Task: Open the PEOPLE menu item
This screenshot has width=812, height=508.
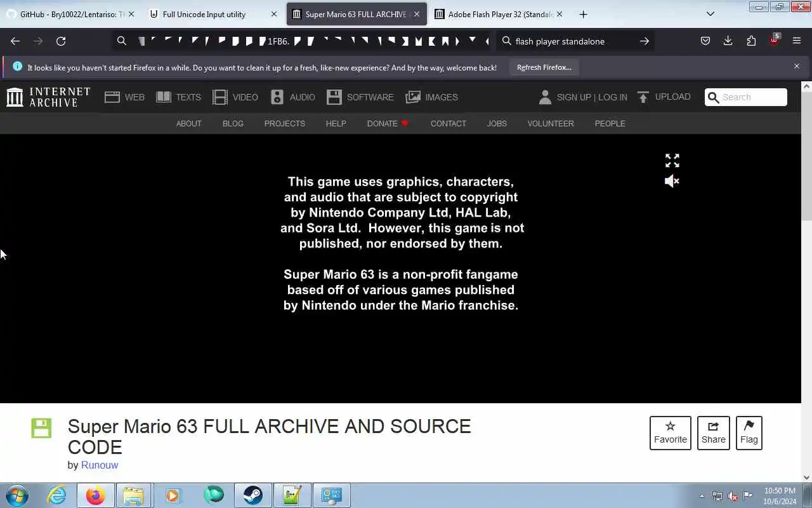Action: pos(610,124)
